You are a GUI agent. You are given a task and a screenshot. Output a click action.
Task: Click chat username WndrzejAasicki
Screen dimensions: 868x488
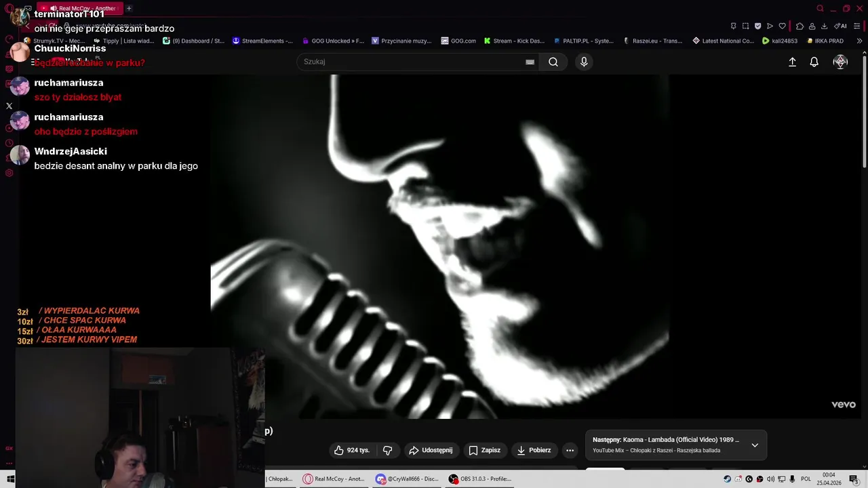click(x=71, y=151)
